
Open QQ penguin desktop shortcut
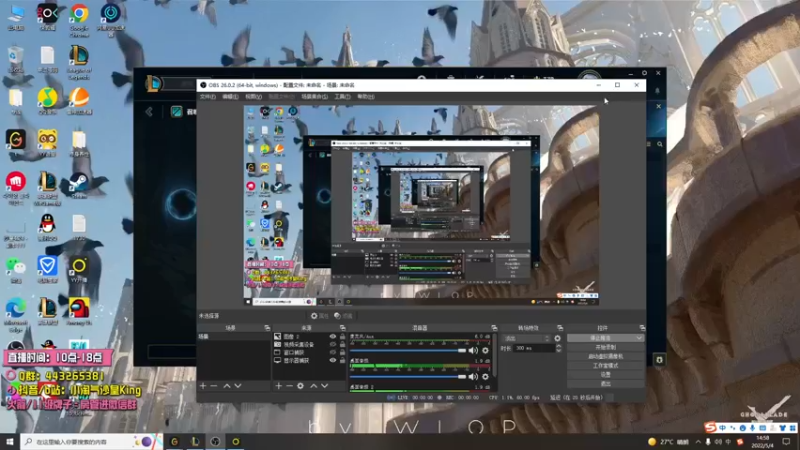47,228
